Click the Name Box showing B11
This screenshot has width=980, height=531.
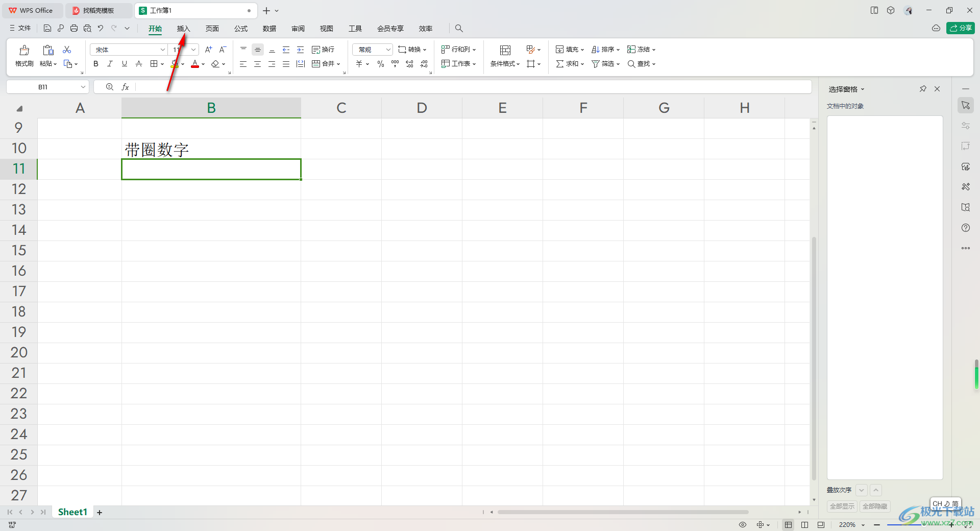point(47,87)
